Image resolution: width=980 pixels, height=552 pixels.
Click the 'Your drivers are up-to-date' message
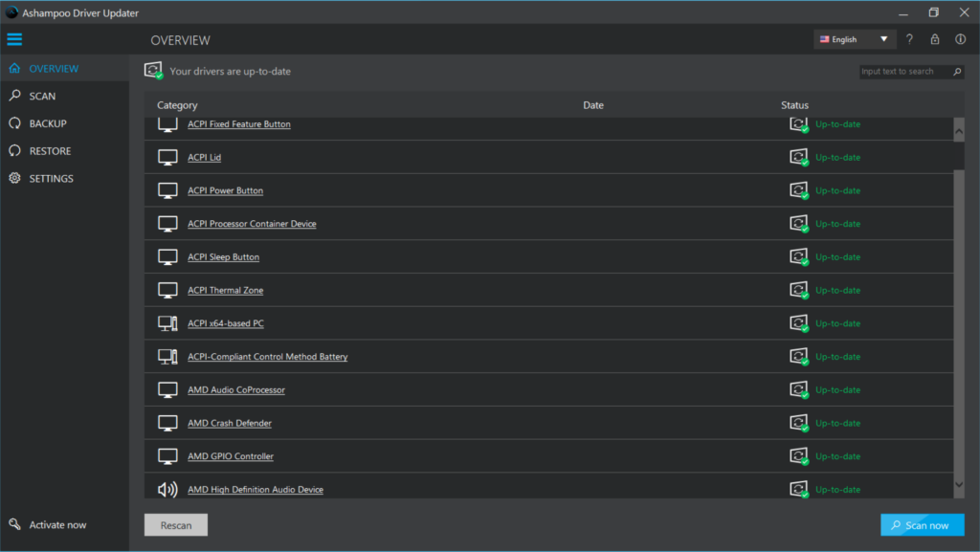[230, 71]
